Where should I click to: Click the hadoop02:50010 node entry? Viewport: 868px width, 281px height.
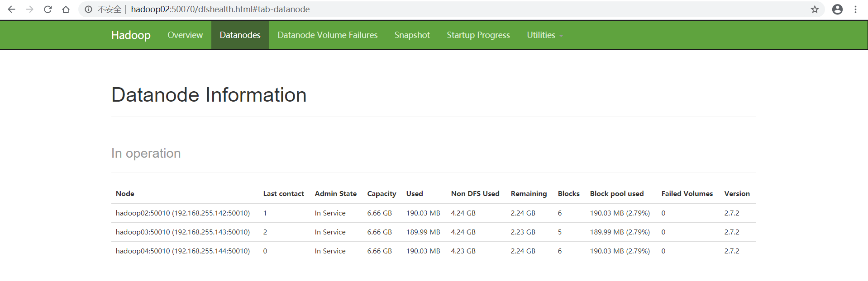click(182, 213)
